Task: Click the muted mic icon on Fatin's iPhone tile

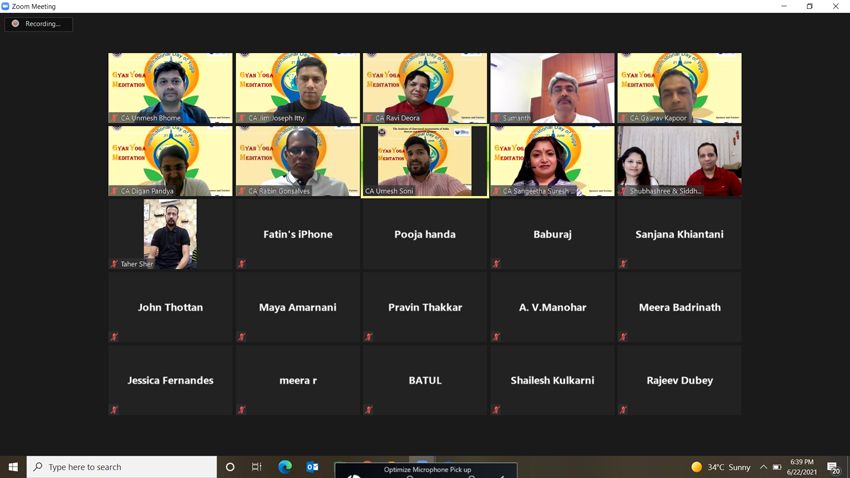Action: pos(242,264)
